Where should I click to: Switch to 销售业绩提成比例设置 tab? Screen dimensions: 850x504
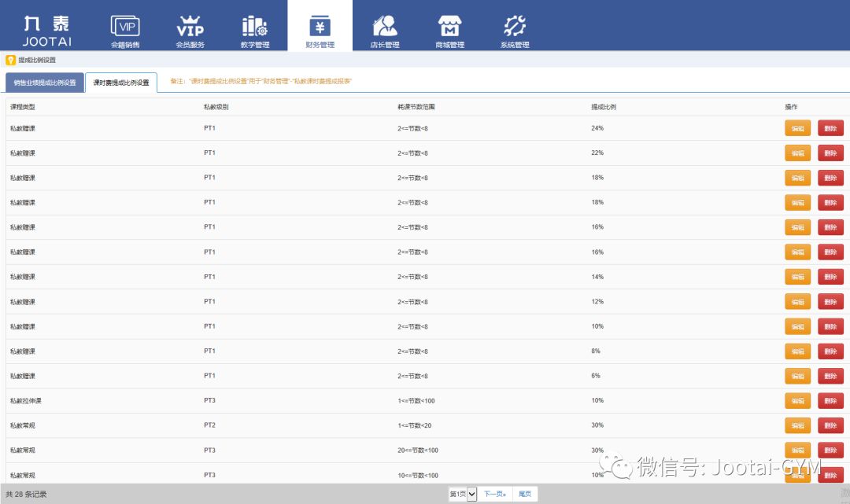(x=45, y=83)
